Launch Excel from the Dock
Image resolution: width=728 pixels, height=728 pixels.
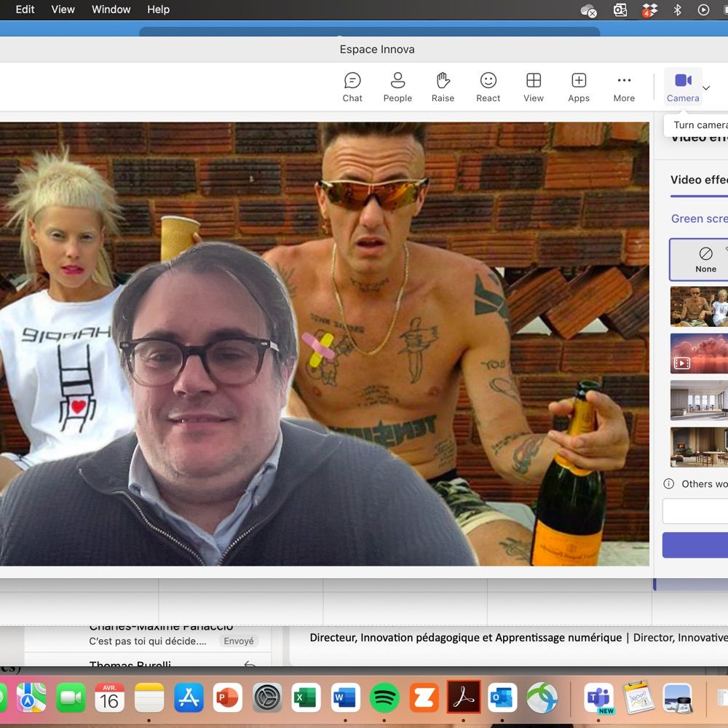306,697
